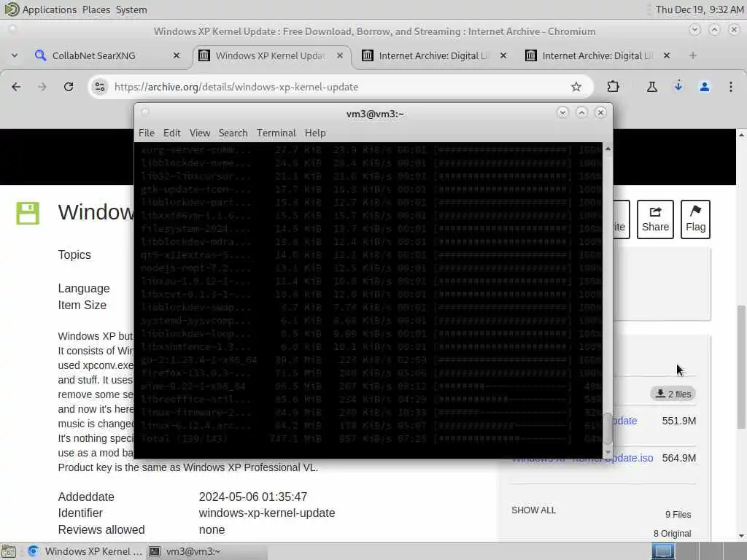
Task: Show the downloads arrow icon
Action: click(678, 87)
